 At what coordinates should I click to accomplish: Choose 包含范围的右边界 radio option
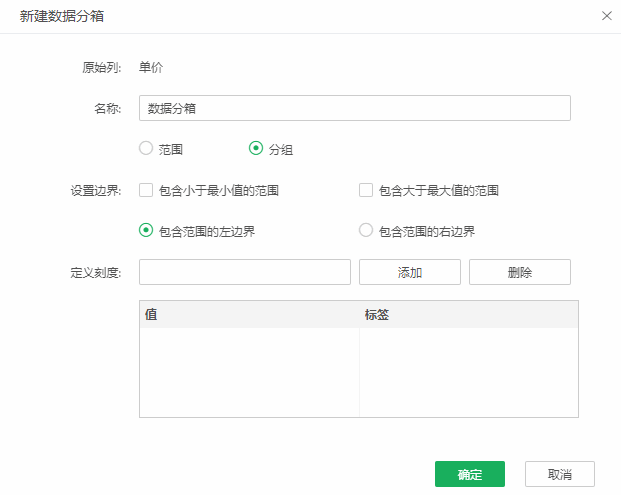(x=366, y=231)
